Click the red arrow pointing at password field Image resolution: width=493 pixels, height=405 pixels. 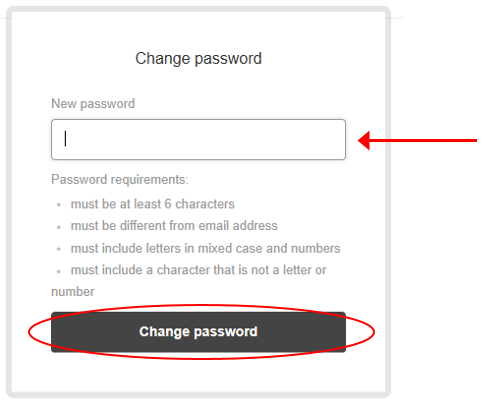[x=417, y=140]
